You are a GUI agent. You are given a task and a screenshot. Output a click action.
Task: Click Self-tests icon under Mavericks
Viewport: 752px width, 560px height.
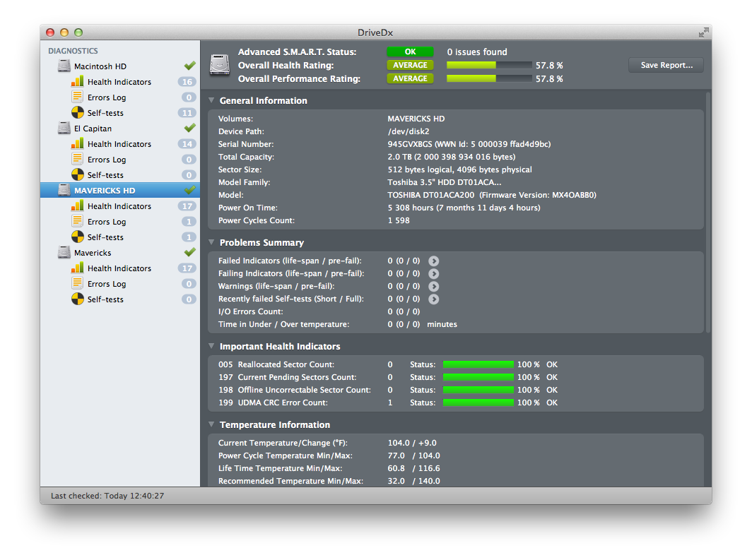tap(77, 299)
